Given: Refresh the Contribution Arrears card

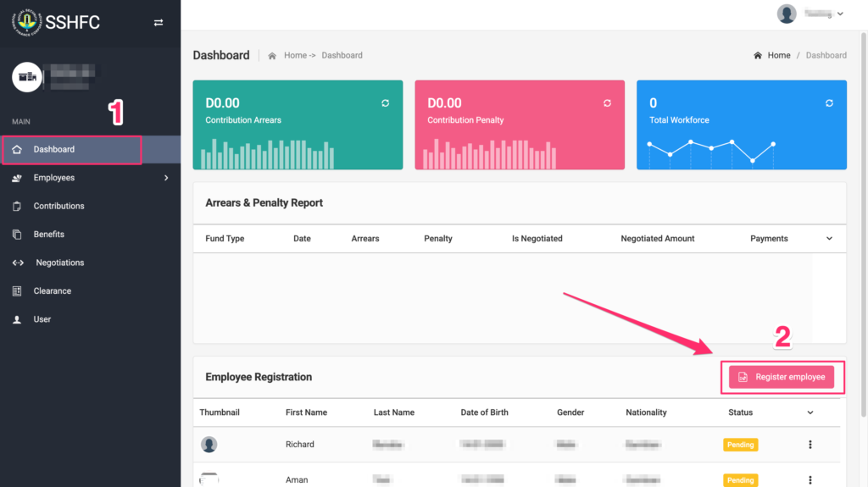Looking at the screenshot, I should click(x=385, y=103).
